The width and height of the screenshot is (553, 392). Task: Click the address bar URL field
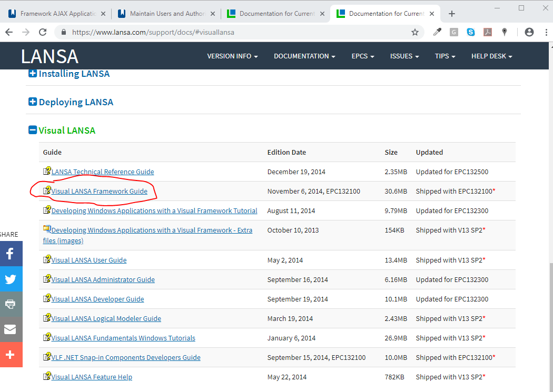click(237, 32)
